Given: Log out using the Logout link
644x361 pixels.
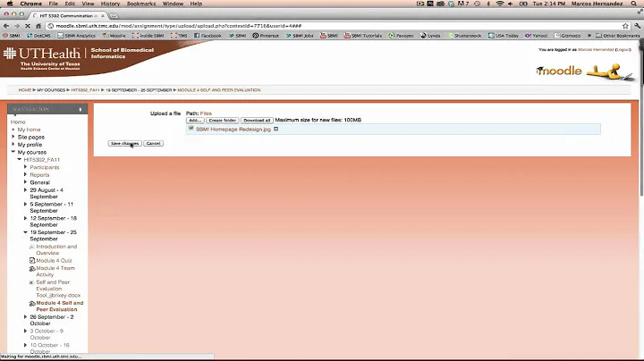Looking at the screenshot, I should point(623,50).
